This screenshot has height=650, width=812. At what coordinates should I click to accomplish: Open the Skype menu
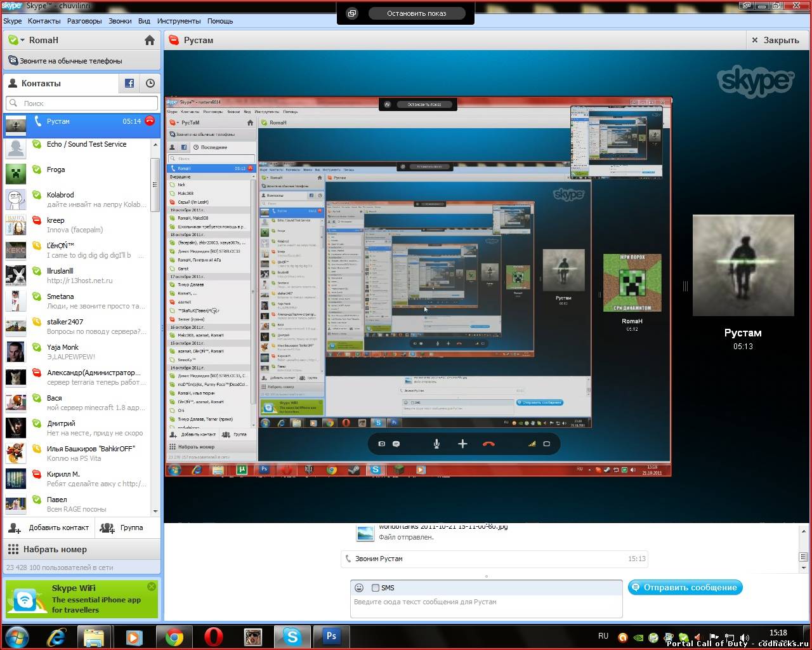point(13,21)
